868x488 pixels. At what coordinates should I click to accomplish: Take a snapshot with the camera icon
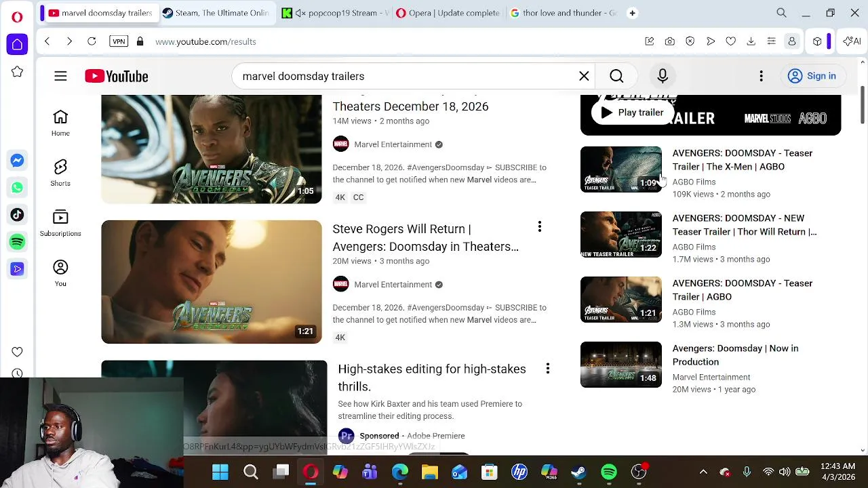tap(669, 41)
